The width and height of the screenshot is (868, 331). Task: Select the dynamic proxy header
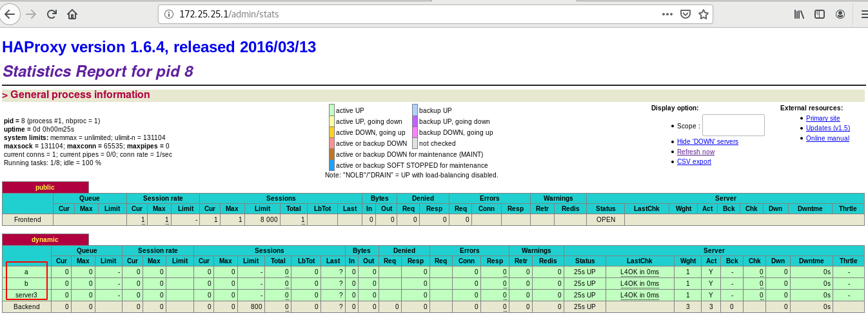(45, 239)
